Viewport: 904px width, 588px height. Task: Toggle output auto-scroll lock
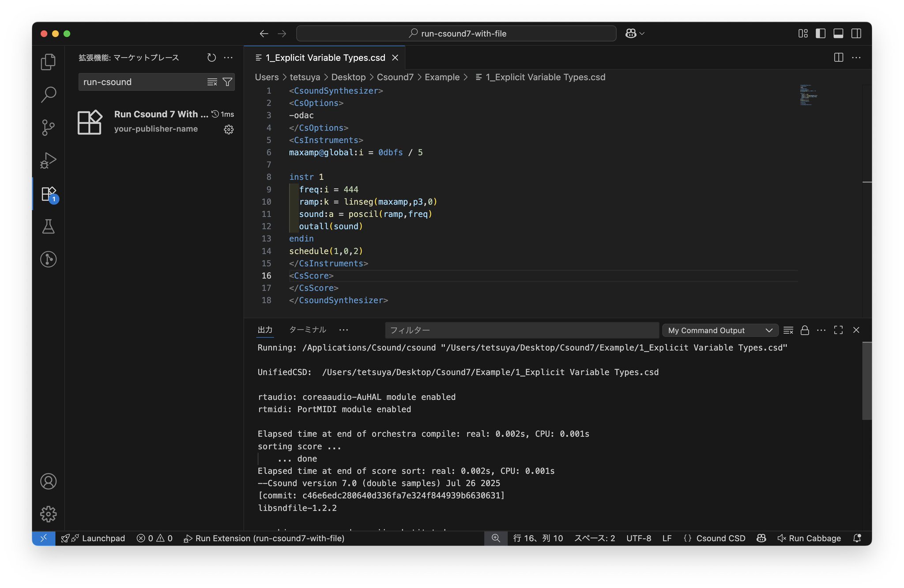pyautogui.click(x=805, y=330)
